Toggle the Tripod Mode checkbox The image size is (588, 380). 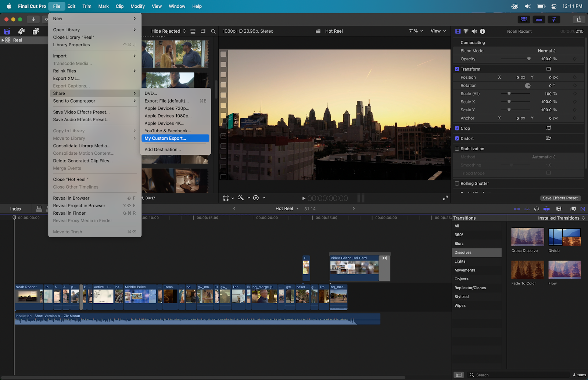tap(549, 173)
